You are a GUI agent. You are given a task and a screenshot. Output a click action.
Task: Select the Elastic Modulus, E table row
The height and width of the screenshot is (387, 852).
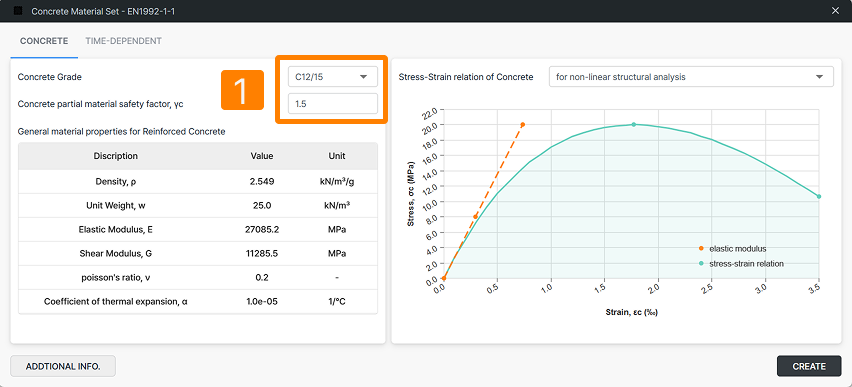[198, 230]
